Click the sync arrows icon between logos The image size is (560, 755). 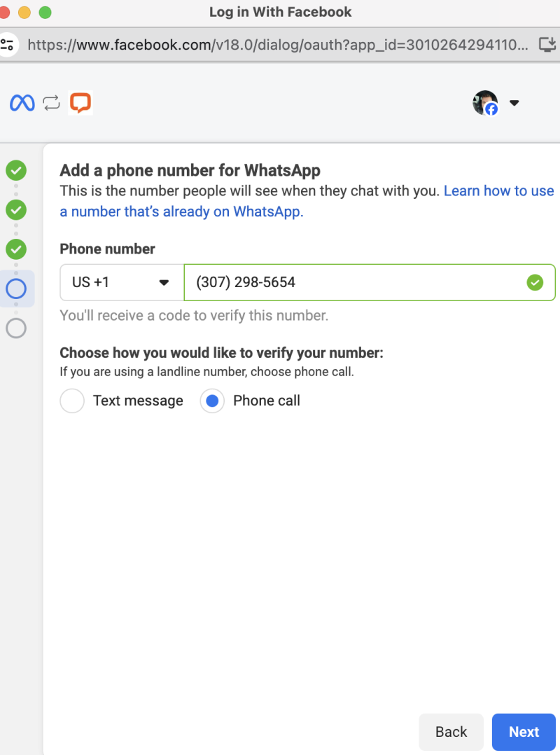pyautogui.click(x=52, y=103)
